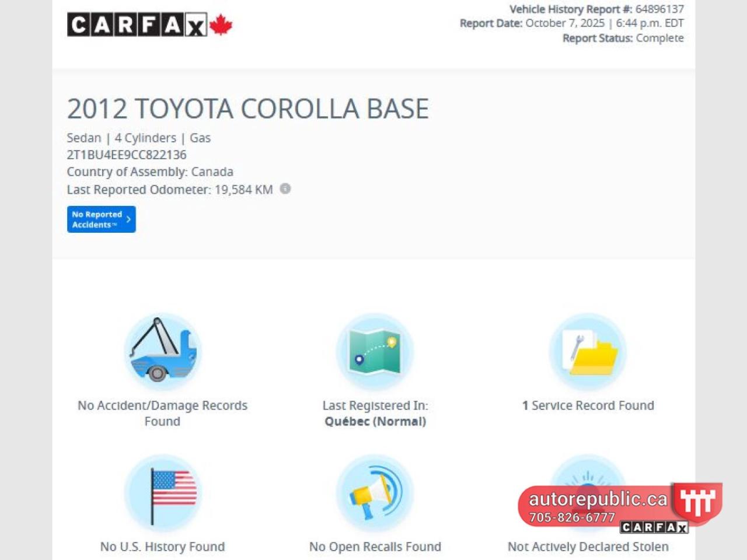Open No U.S. History Found section
The width and height of the screenshot is (747, 560).
pyautogui.click(x=162, y=547)
